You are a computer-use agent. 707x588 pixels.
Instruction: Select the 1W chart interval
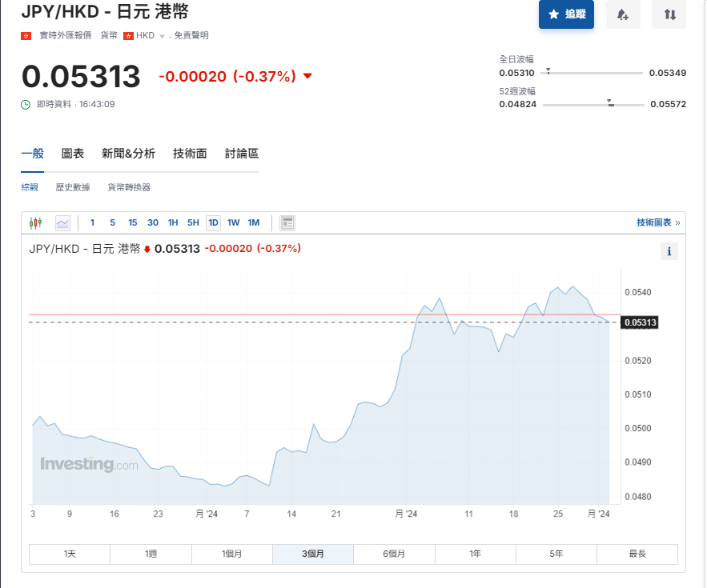[x=233, y=222]
